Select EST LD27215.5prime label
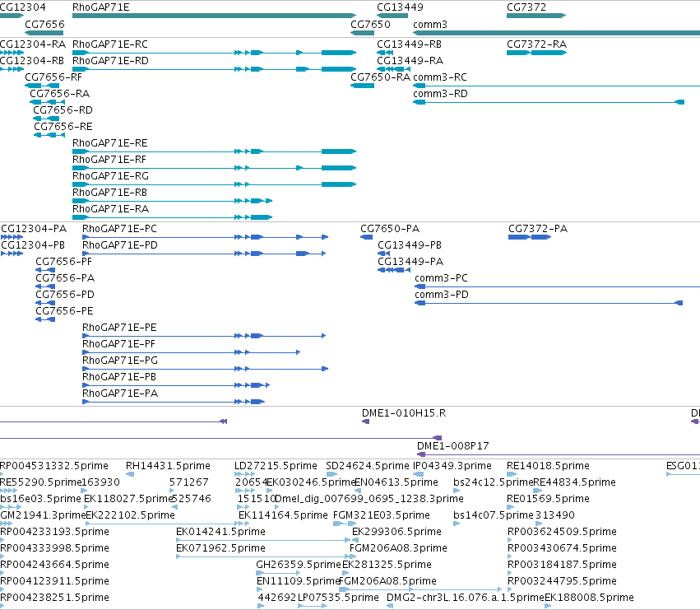Screen dimensions: 700x610 (x=276, y=466)
